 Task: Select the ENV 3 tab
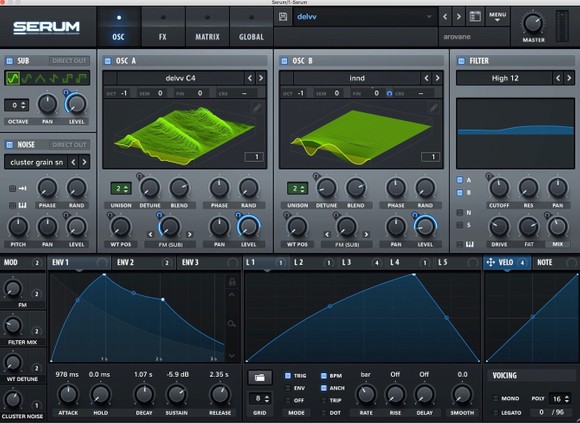click(209, 263)
